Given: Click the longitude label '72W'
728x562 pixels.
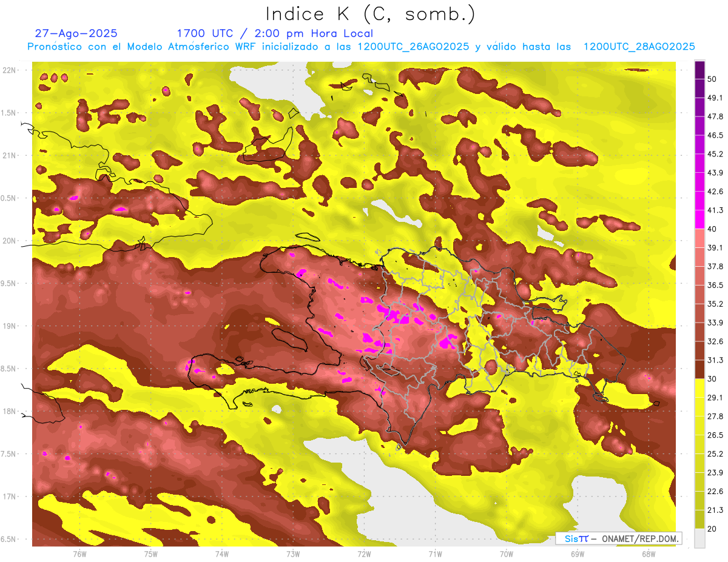Looking at the screenshot, I should (364, 554).
